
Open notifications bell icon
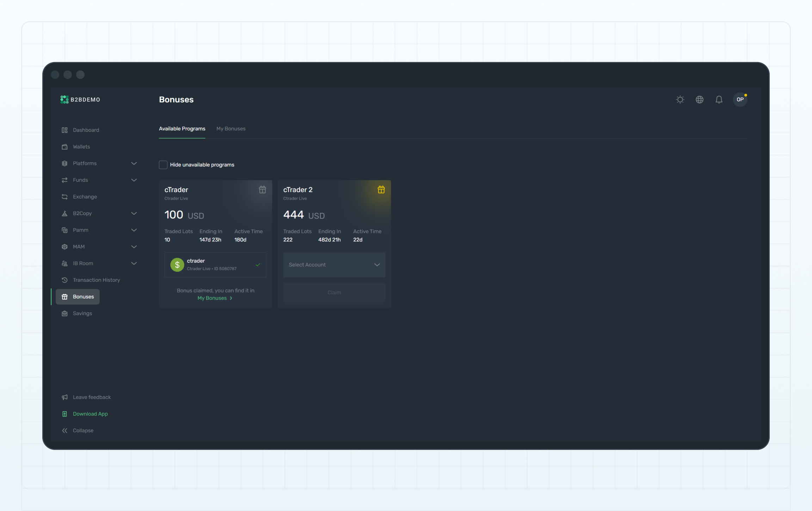click(719, 100)
